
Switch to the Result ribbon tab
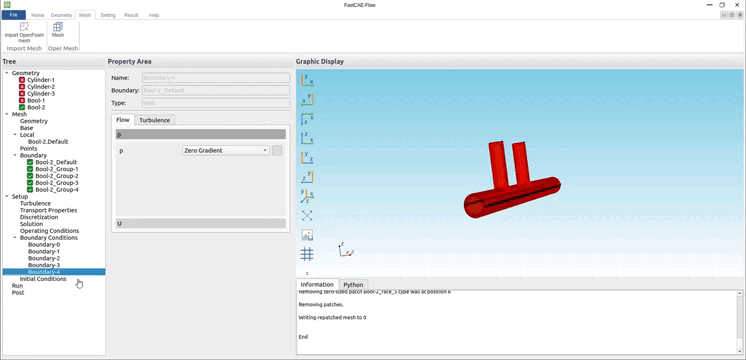click(x=131, y=15)
